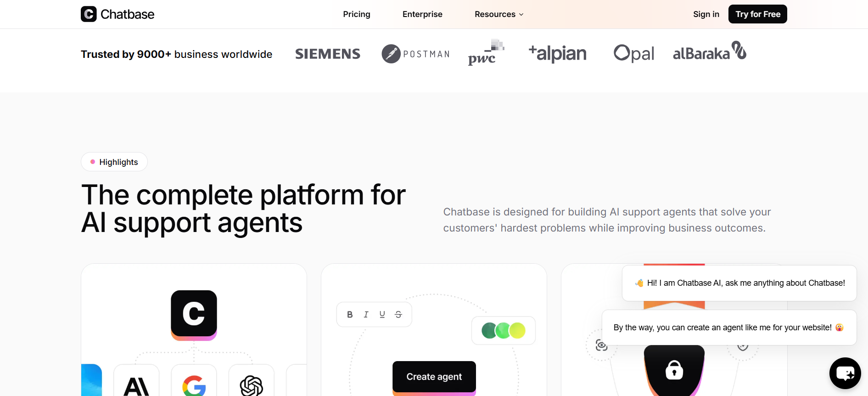Click the Create agent button

434,377
